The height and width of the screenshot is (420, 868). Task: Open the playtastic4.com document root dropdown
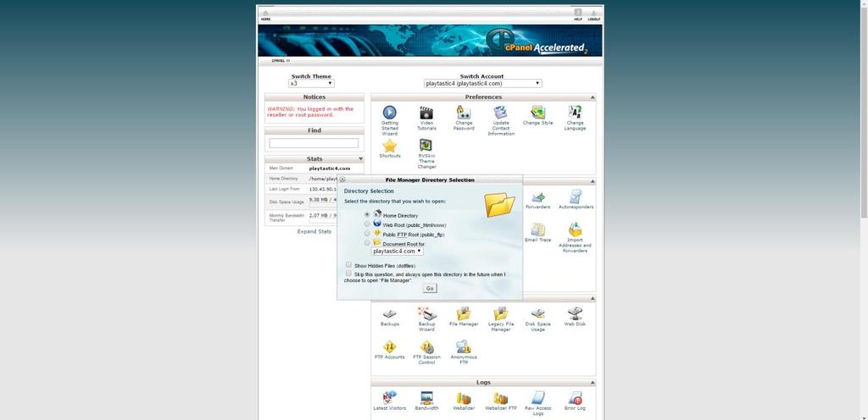(397, 251)
